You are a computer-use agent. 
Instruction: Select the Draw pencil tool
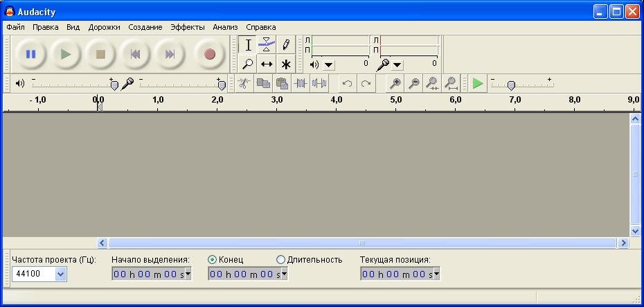point(285,45)
